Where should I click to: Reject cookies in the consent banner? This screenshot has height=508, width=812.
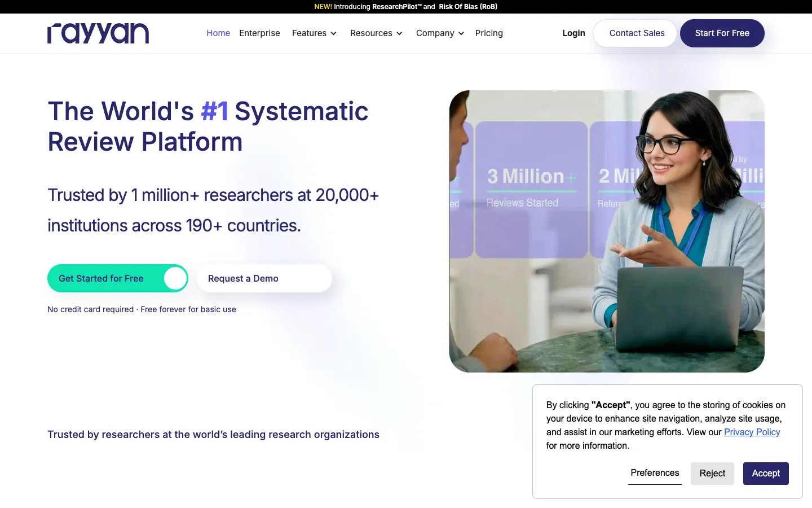coord(712,474)
